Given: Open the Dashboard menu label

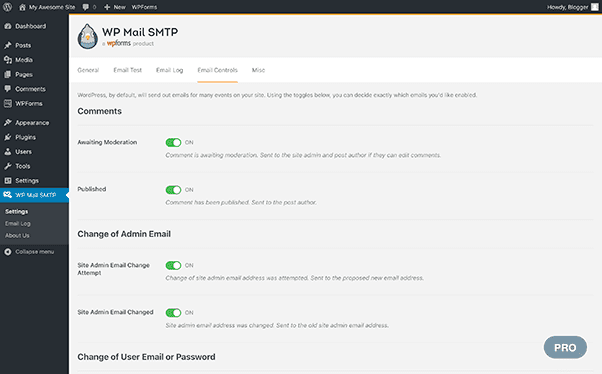Looking at the screenshot, I should [31, 26].
